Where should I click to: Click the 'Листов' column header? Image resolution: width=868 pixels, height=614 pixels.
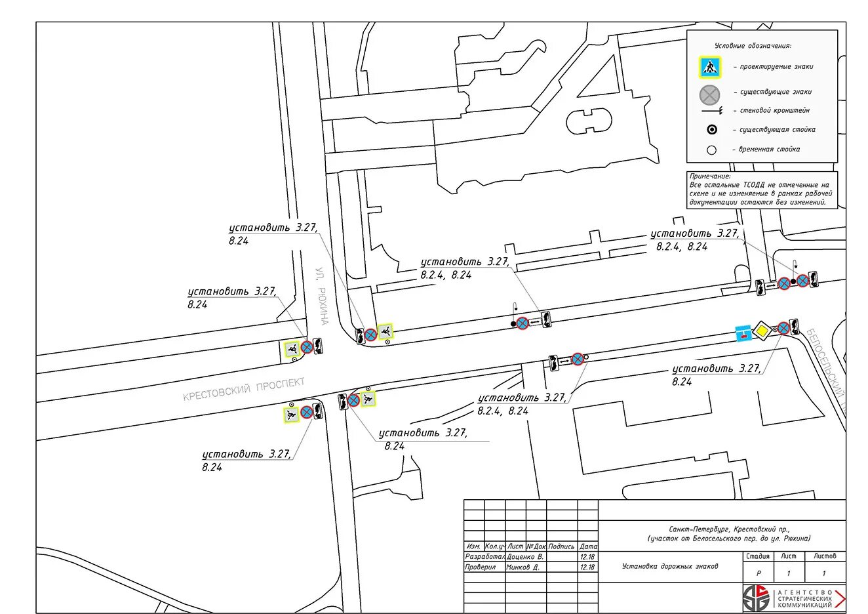(x=825, y=556)
